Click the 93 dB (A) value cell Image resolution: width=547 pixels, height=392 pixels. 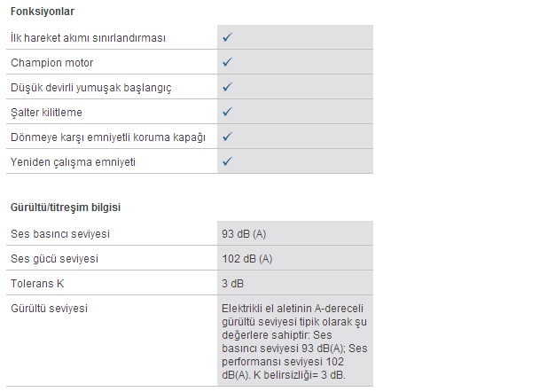(295, 233)
